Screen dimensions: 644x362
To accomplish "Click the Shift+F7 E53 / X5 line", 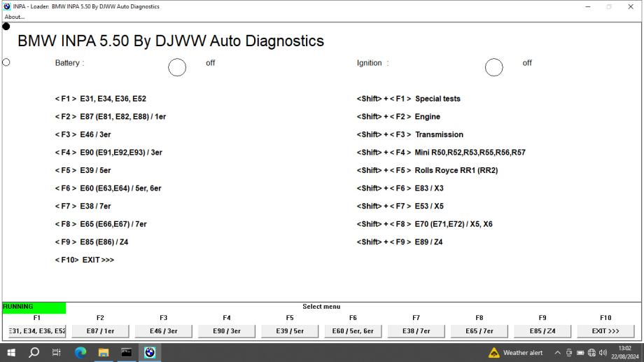I will pos(400,207).
